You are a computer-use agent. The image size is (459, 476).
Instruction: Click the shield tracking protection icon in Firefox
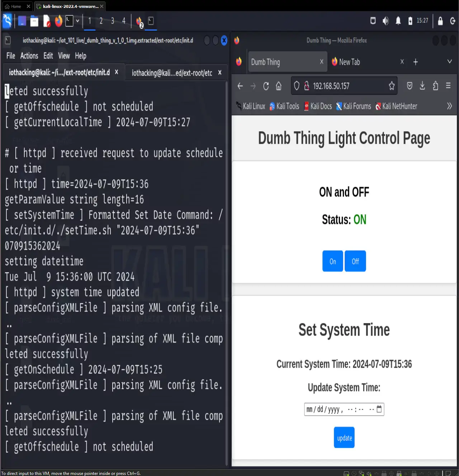coord(297,86)
